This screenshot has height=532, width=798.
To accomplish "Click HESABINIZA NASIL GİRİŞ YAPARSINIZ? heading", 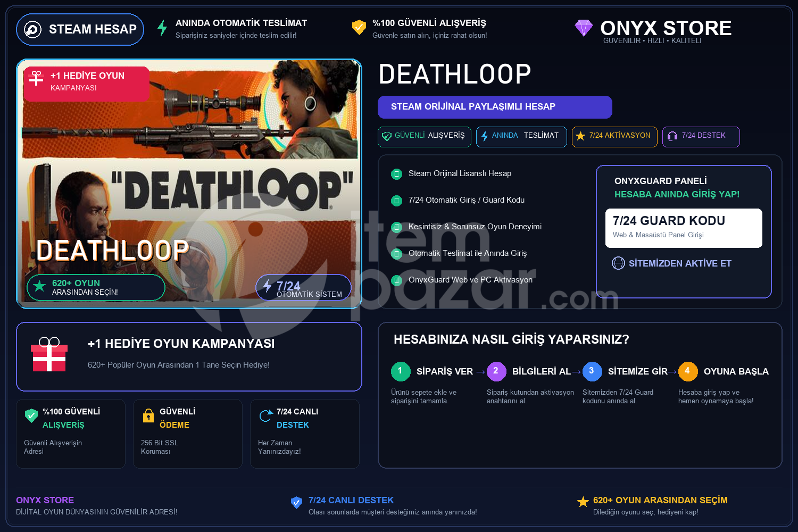I will tap(511, 339).
